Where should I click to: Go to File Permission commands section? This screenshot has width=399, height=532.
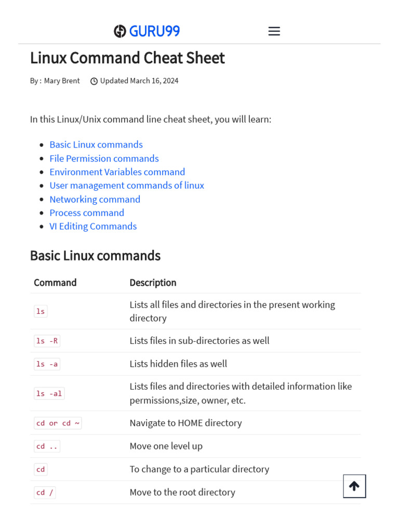[104, 158]
